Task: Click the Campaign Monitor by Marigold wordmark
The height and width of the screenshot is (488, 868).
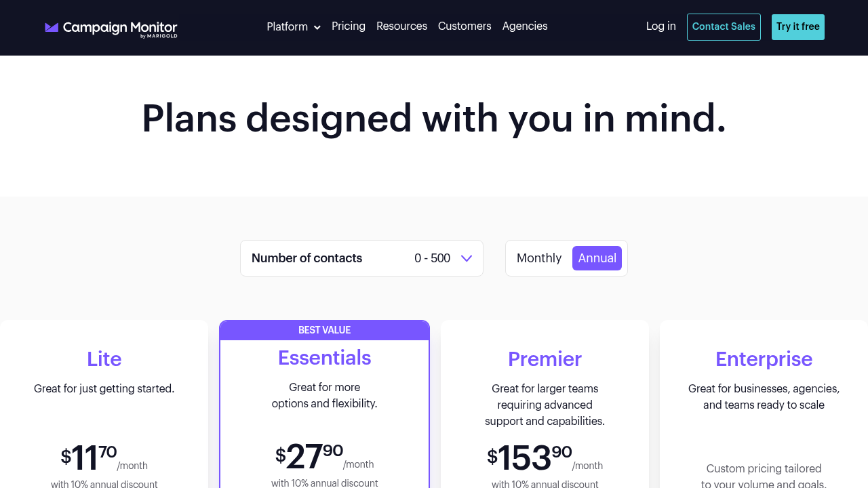Action: click(x=120, y=29)
